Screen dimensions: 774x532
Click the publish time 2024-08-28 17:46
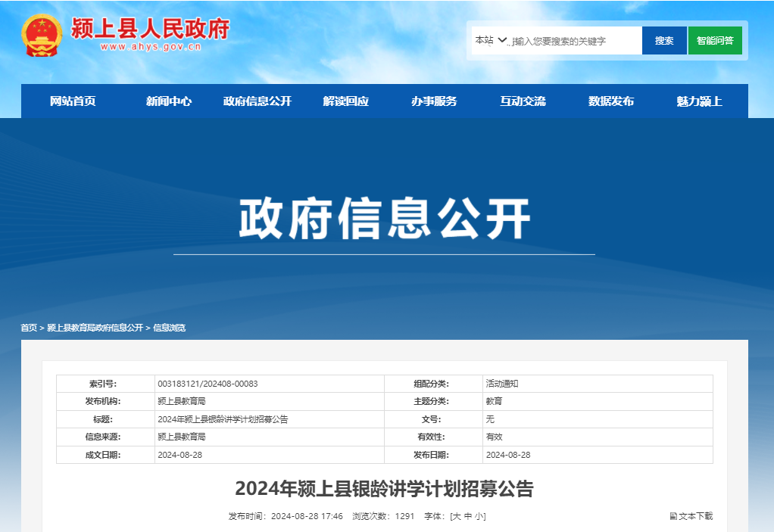(x=307, y=516)
